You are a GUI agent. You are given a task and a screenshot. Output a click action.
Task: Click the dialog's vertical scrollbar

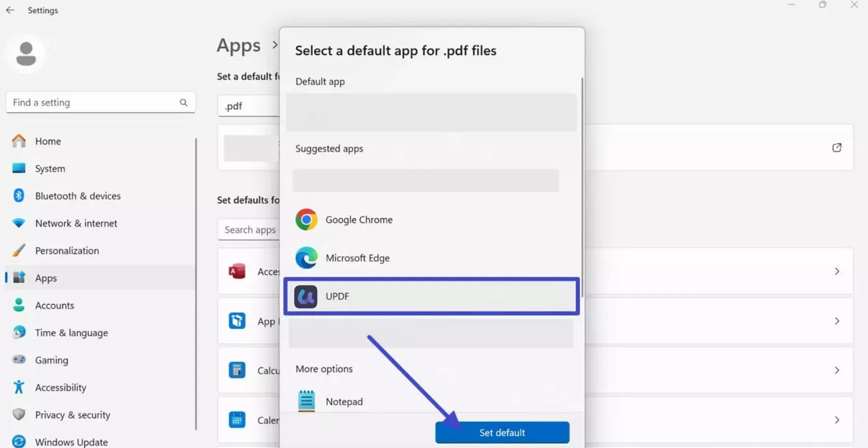(x=582, y=187)
